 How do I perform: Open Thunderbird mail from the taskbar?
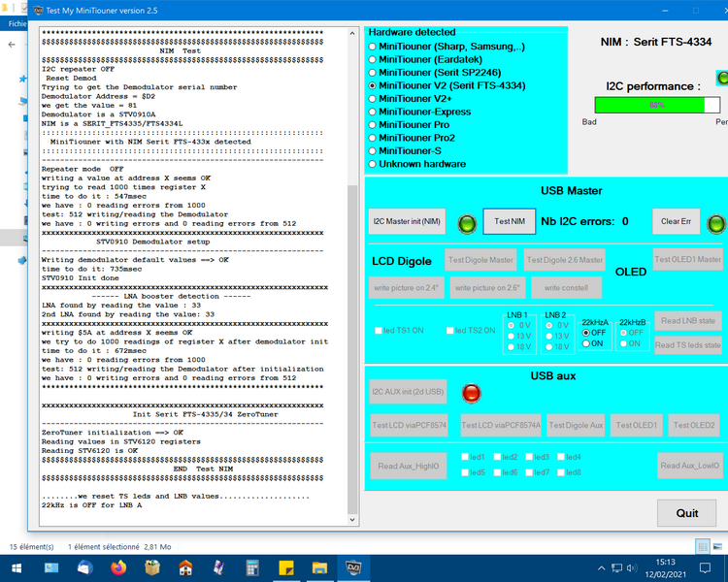[x=85, y=568]
